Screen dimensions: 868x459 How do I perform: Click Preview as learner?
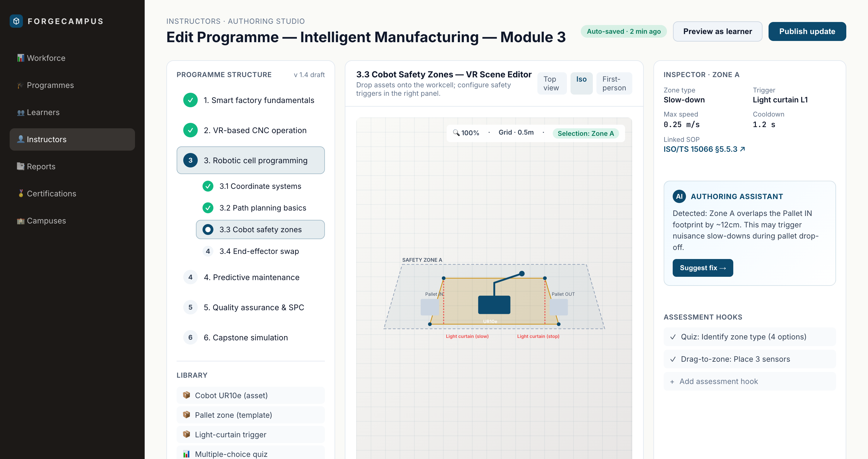pyautogui.click(x=717, y=31)
